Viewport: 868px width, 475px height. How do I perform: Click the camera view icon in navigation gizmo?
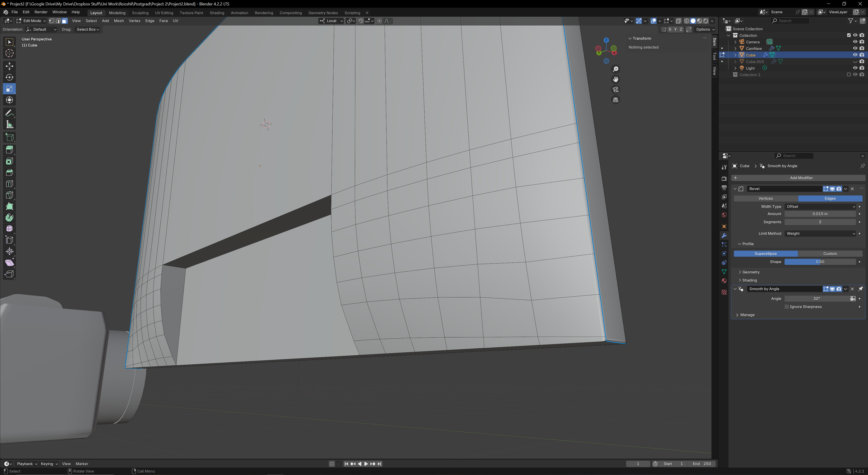point(616,89)
